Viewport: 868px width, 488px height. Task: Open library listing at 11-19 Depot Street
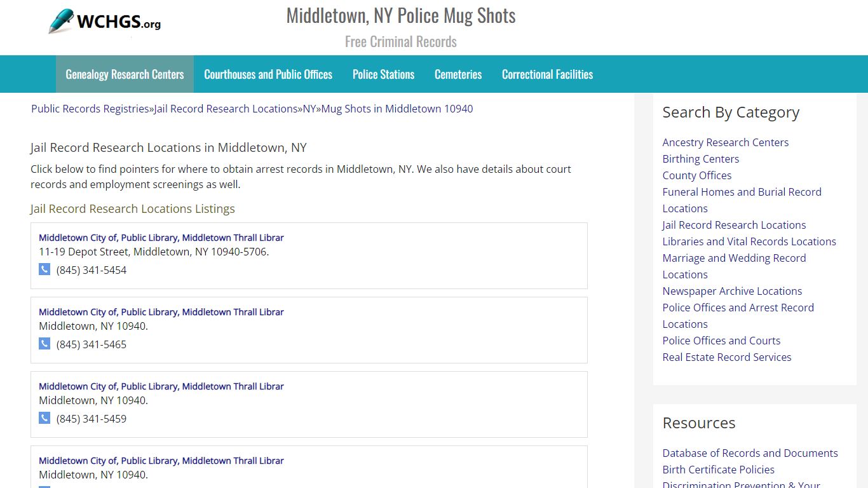161,238
